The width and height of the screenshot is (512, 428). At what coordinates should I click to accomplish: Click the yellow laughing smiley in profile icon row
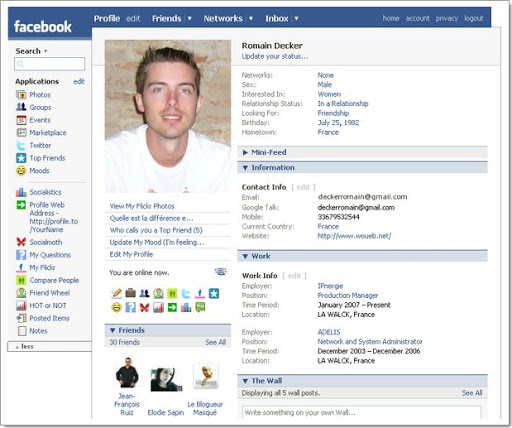pyautogui.click(x=116, y=307)
